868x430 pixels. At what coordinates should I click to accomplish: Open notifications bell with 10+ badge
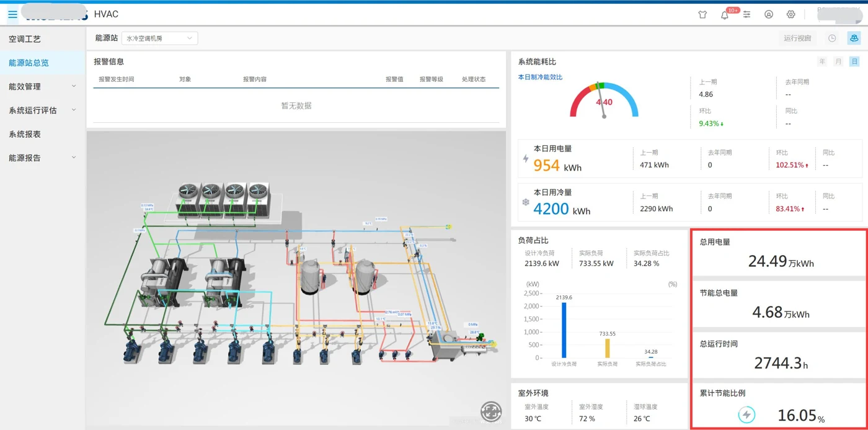[725, 14]
